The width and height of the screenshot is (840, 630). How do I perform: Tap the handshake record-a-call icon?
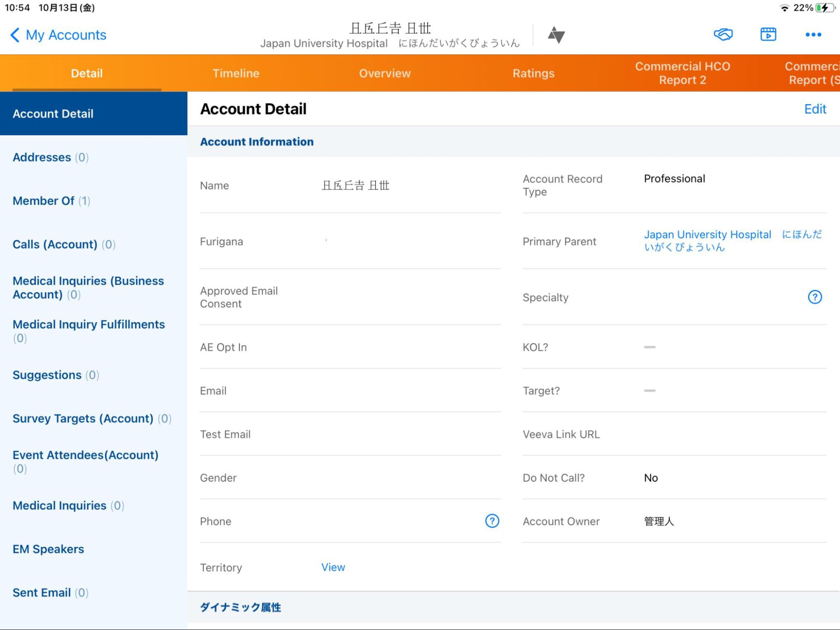(723, 34)
